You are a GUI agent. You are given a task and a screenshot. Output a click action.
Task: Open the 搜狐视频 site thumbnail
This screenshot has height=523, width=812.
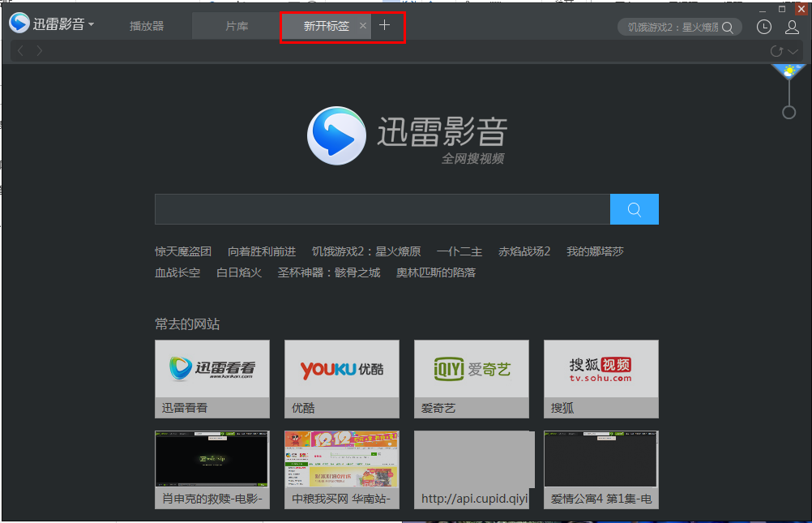pos(601,379)
